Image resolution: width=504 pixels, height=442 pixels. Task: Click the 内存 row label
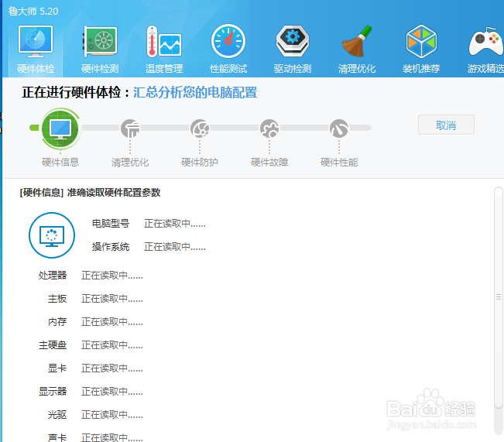point(57,322)
